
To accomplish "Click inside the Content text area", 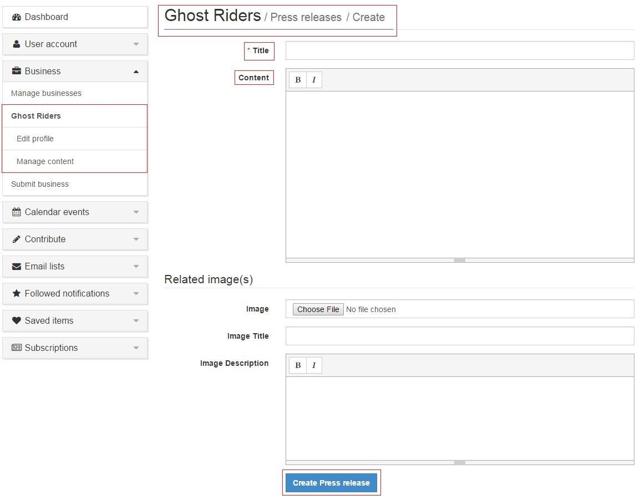I will [x=460, y=174].
